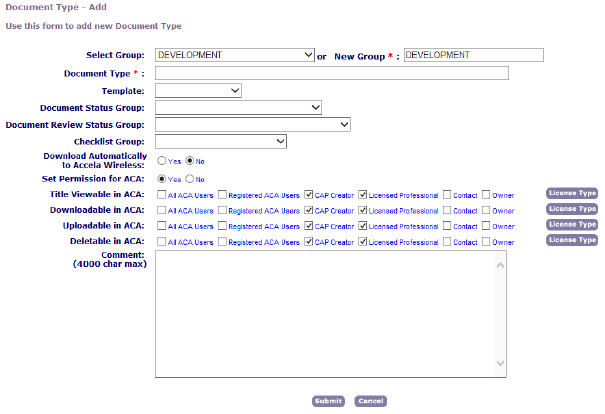Check Registered ACA Users for Downloadable

coord(222,210)
